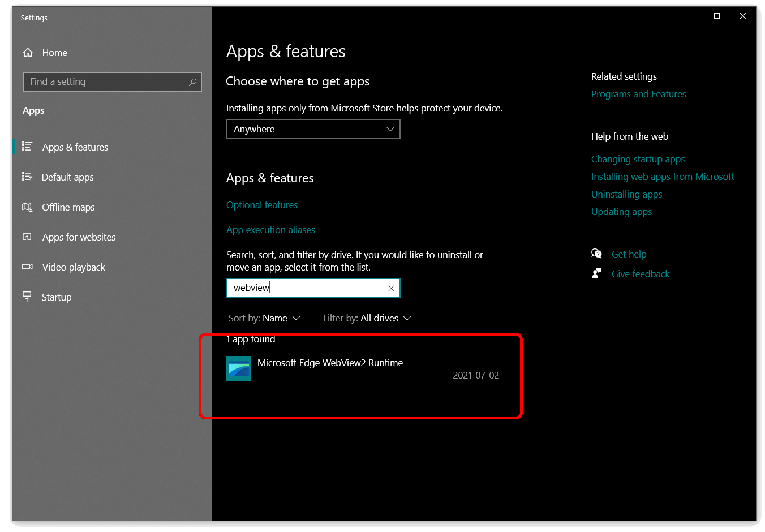Select the Video playback camera icon
The image size is (765, 532).
27,267
